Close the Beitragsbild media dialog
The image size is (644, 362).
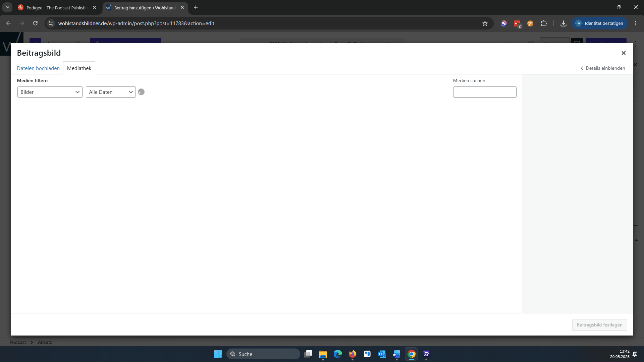(624, 53)
